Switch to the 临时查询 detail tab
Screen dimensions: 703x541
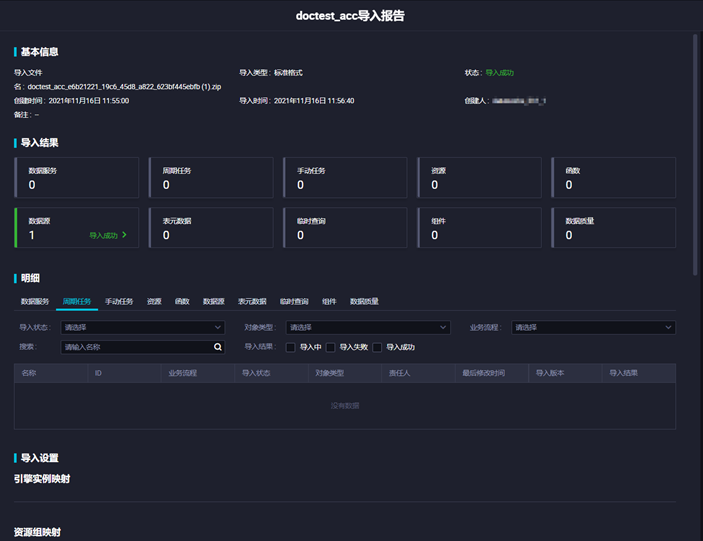click(294, 302)
